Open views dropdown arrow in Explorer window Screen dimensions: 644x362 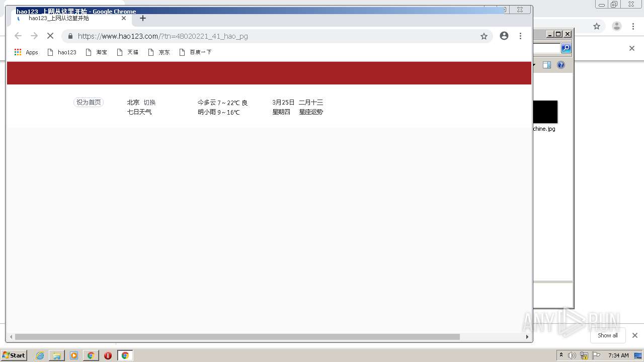pyautogui.click(x=534, y=65)
